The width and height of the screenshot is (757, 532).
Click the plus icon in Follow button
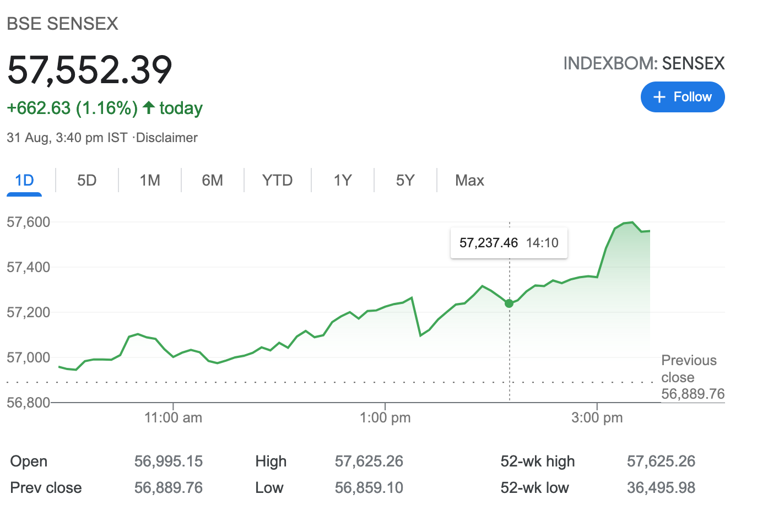[659, 97]
